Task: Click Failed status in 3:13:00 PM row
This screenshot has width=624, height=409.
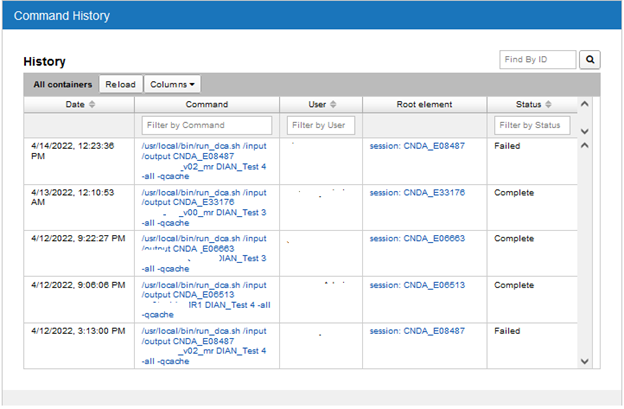Action: pos(507,331)
